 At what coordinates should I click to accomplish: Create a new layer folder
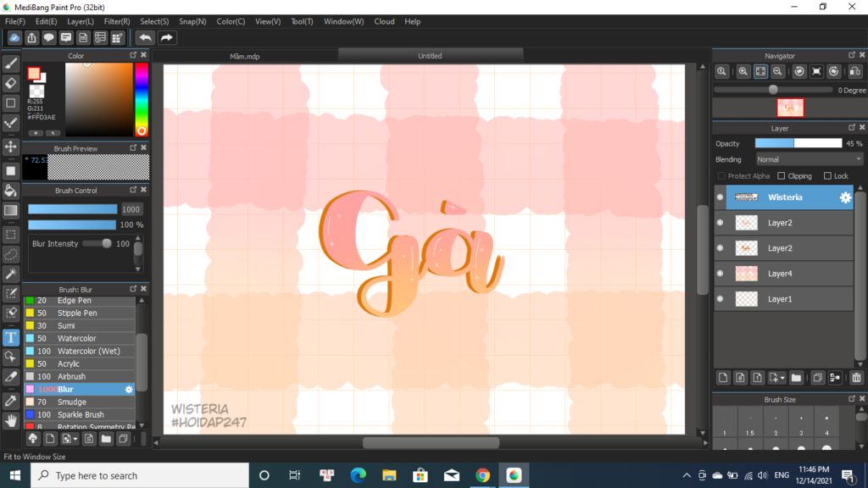pos(796,378)
